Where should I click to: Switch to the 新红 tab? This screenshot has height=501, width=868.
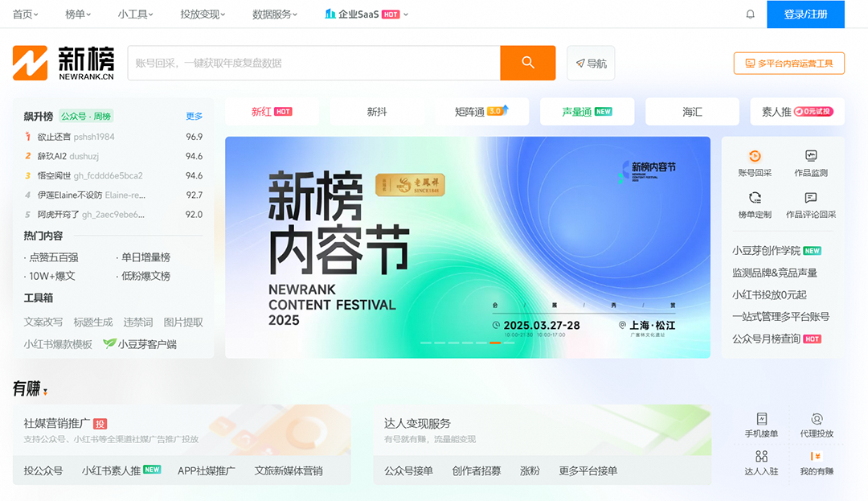tap(272, 111)
